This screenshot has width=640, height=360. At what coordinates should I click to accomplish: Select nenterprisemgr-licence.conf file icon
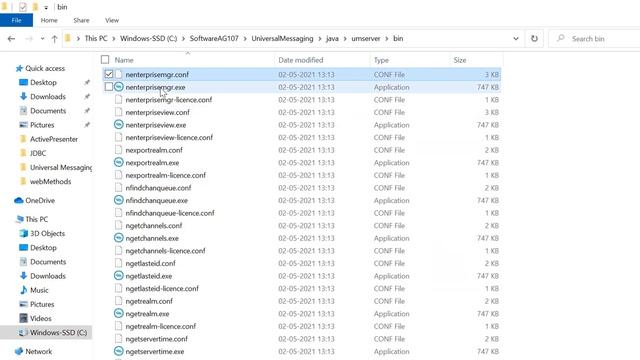(x=118, y=100)
